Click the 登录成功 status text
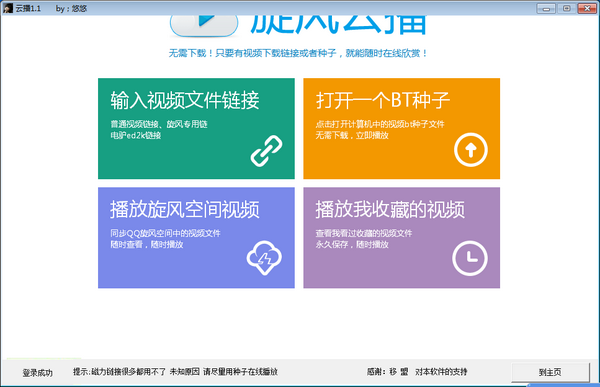This screenshot has width=600, height=387. [x=38, y=373]
